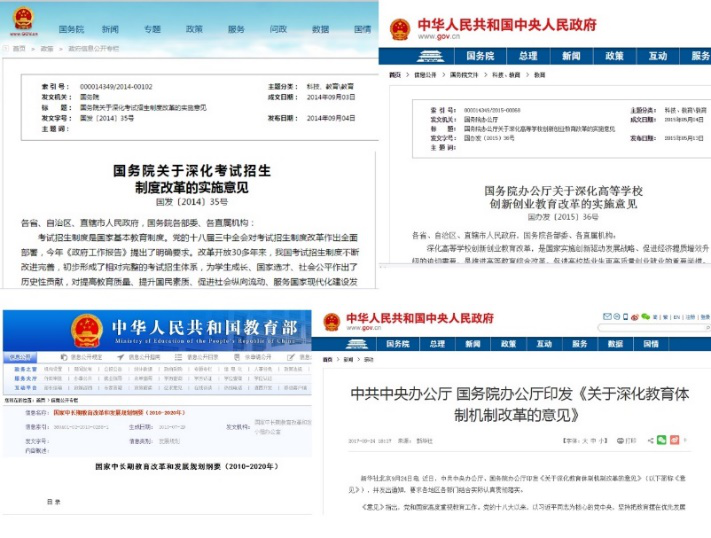Expand more share options arrow on the 2017 article
Screen dimensions: 711x538
685,440
